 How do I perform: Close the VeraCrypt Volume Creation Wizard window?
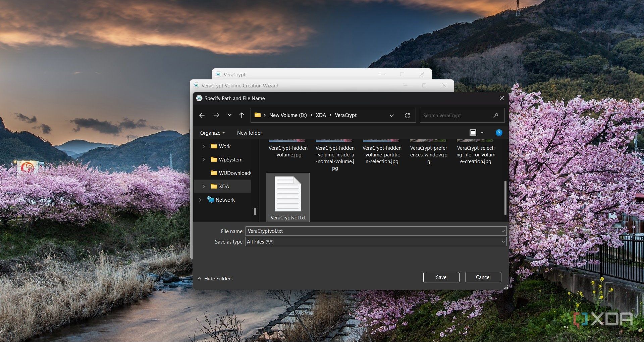(444, 85)
